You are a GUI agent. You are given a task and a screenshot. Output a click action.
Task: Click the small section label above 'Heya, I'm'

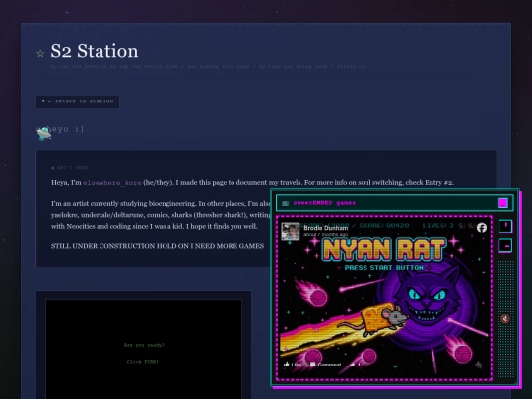click(70, 168)
